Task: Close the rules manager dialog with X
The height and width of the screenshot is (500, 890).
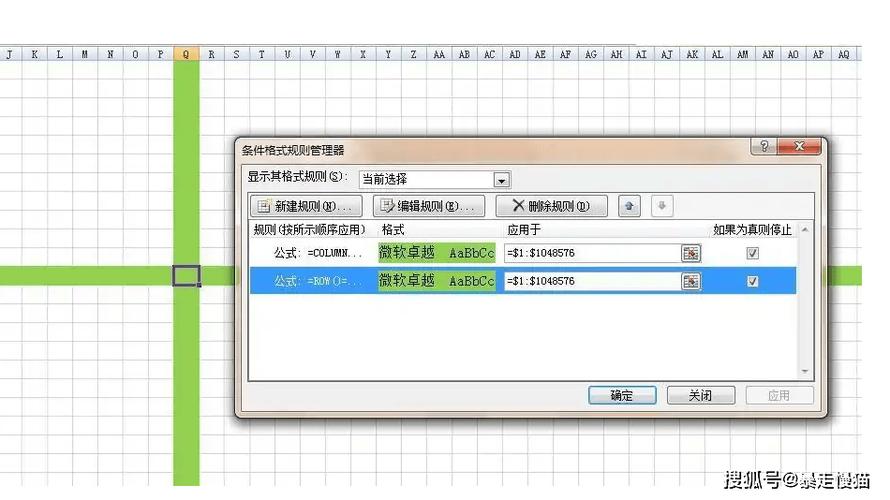Action: click(799, 146)
